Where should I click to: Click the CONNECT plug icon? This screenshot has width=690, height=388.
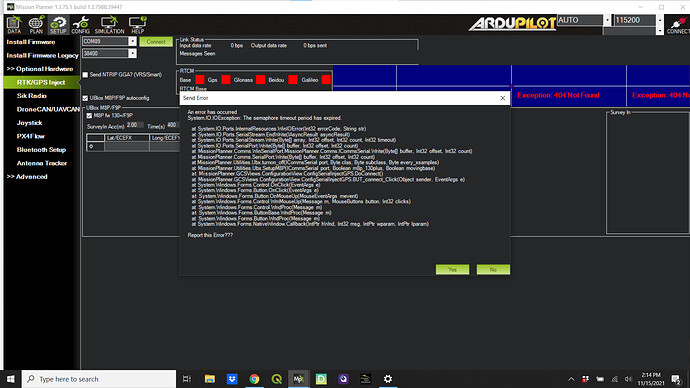pyautogui.click(x=678, y=25)
